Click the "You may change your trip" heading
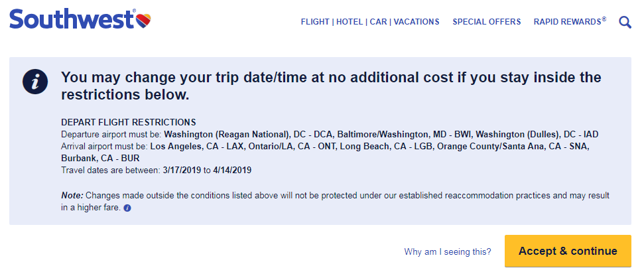The image size is (644, 278). (331, 86)
